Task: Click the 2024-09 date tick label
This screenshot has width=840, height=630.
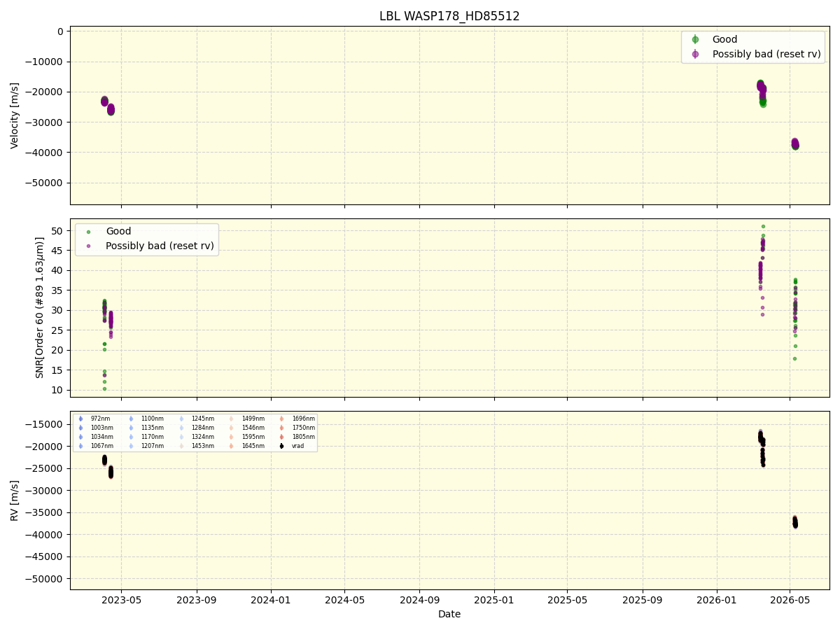Action: pyautogui.click(x=419, y=600)
